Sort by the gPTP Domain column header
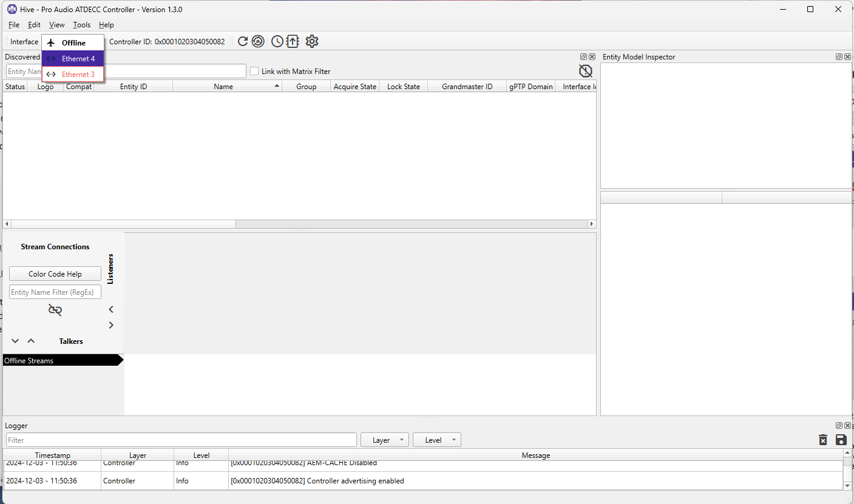Screen dimensions: 854x504 (x=531, y=87)
